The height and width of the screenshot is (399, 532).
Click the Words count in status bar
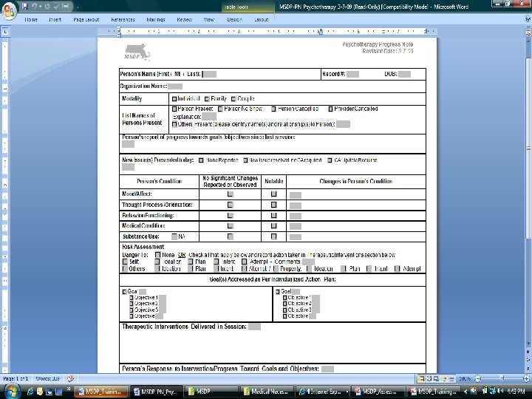coord(47,378)
